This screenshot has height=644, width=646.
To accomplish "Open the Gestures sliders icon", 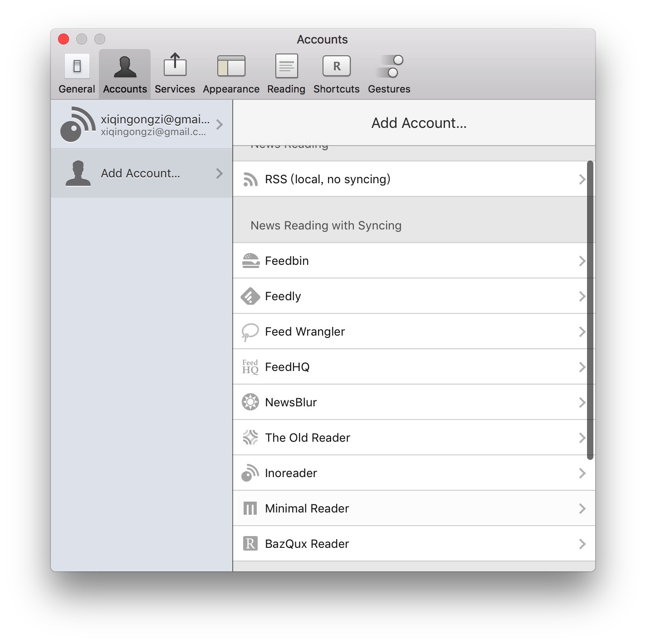I will pos(389,66).
